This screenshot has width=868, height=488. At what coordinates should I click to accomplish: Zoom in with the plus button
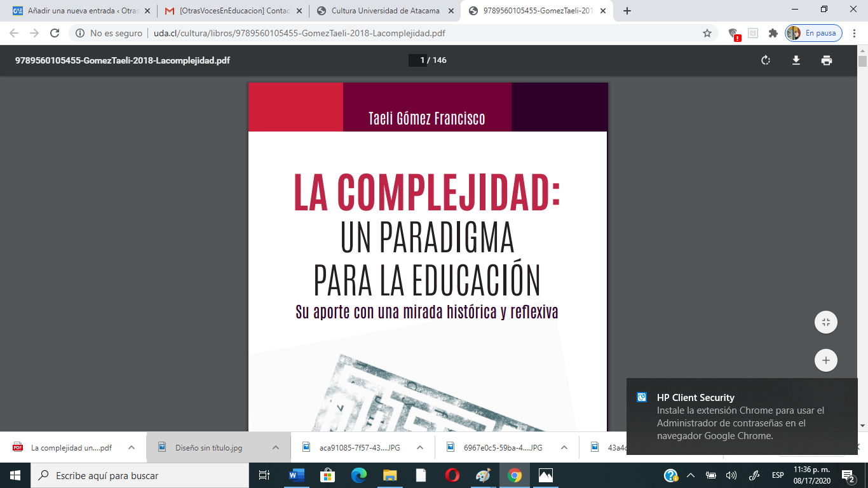[x=825, y=360]
